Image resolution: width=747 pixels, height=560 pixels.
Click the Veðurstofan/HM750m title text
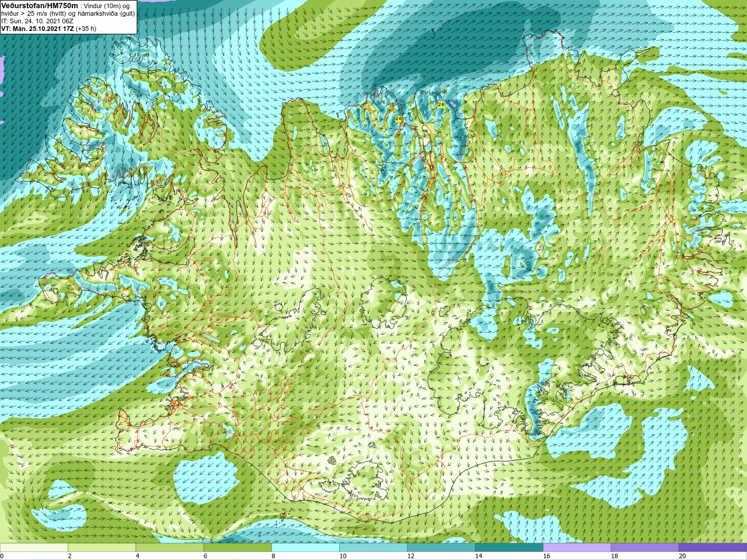[x=40, y=6]
